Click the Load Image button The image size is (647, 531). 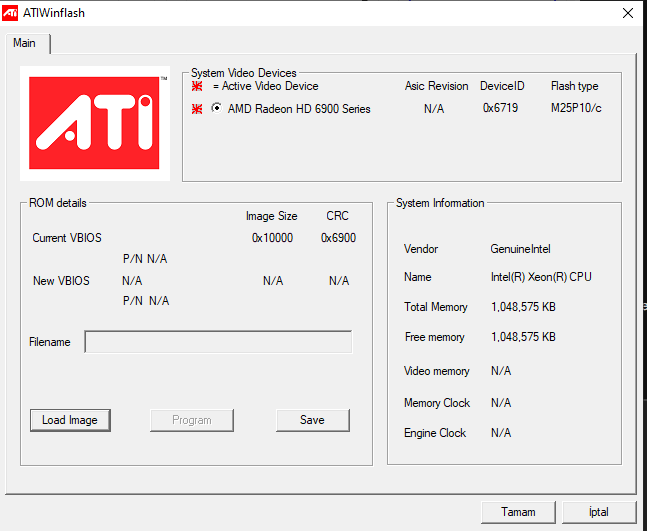click(70, 420)
